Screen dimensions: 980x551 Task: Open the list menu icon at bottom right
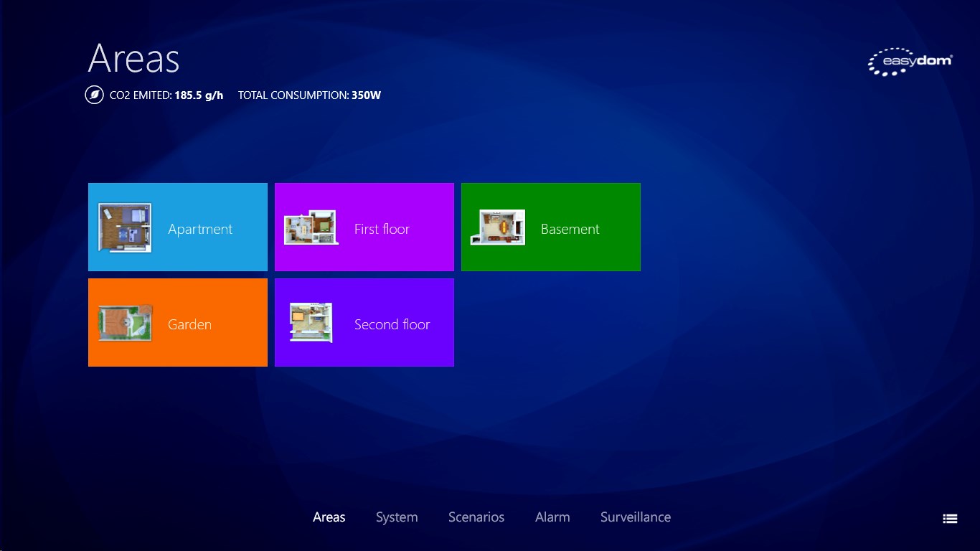tap(950, 519)
